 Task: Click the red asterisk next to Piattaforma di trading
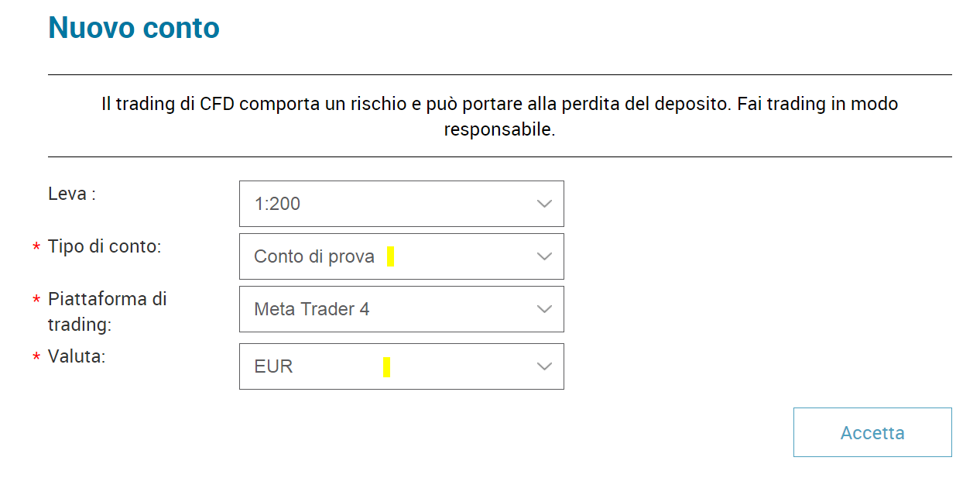[36, 301]
